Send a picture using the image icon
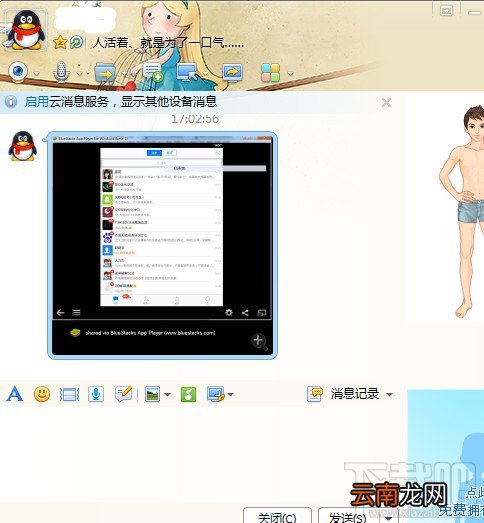 point(152,394)
